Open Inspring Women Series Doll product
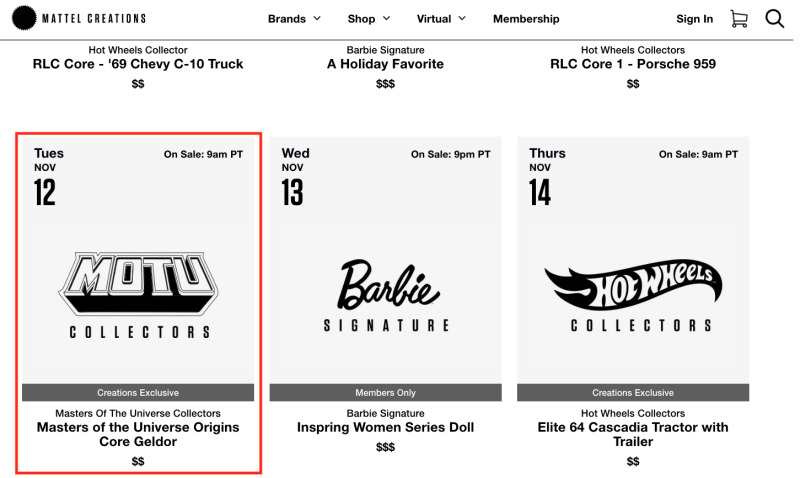Screen dimensions: 800x478 coord(386,427)
